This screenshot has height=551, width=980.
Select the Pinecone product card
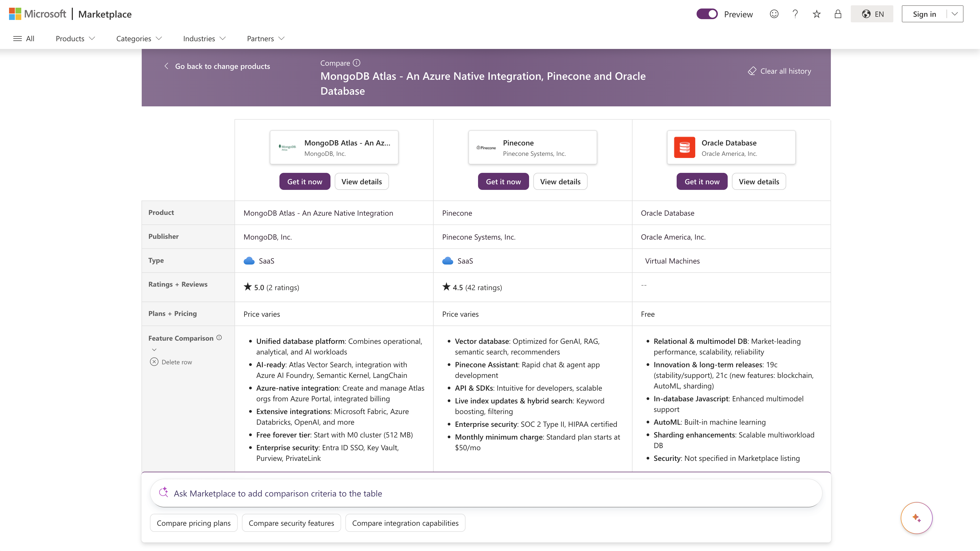click(x=533, y=148)
